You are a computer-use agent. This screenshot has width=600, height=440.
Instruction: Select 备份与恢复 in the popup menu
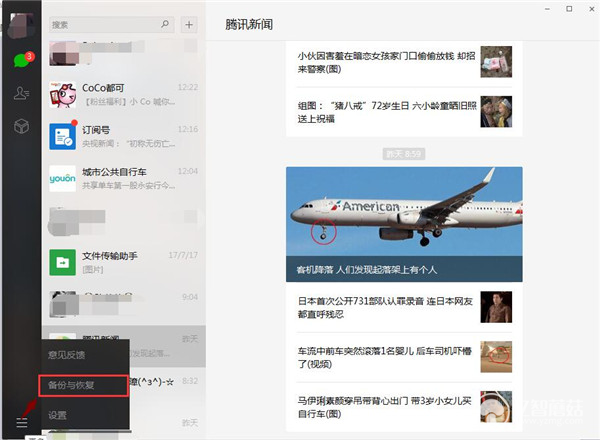point(84,385)
